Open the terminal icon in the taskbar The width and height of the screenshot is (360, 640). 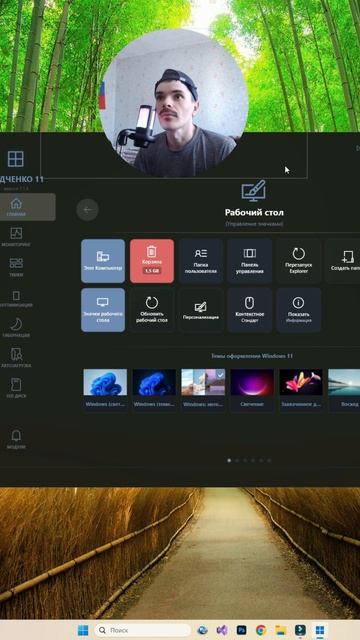(x=300, y=630)
